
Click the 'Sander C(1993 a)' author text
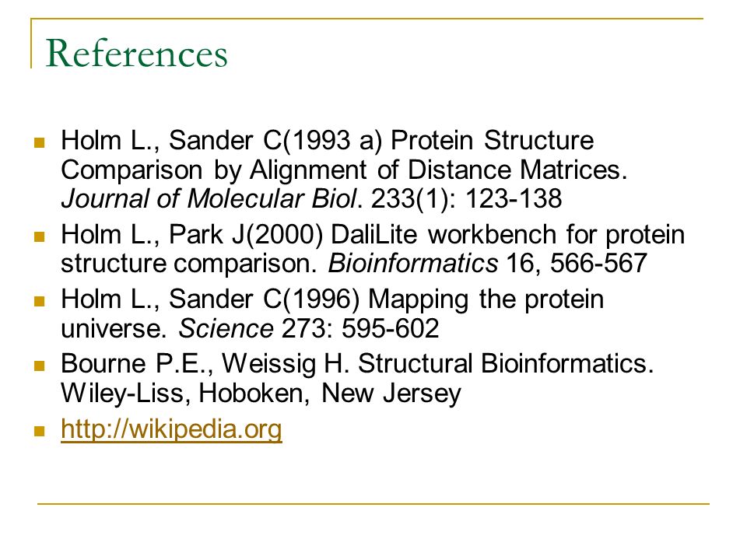click(275, 141)
